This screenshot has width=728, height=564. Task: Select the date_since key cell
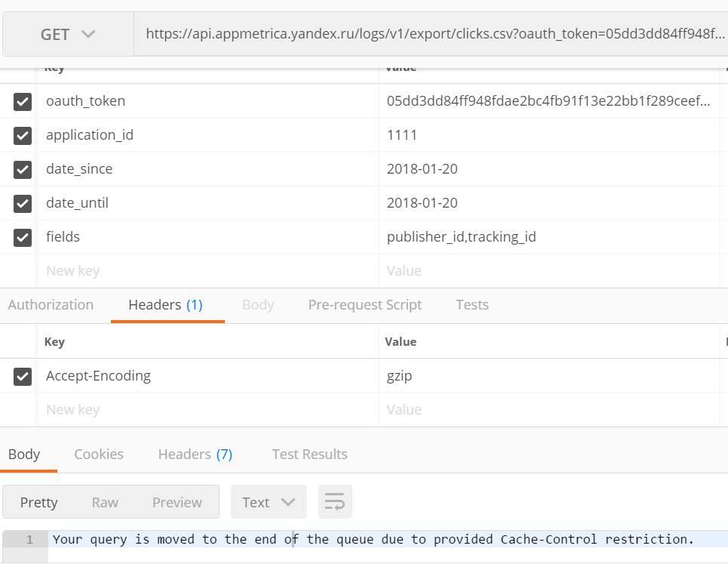(208, 168)
